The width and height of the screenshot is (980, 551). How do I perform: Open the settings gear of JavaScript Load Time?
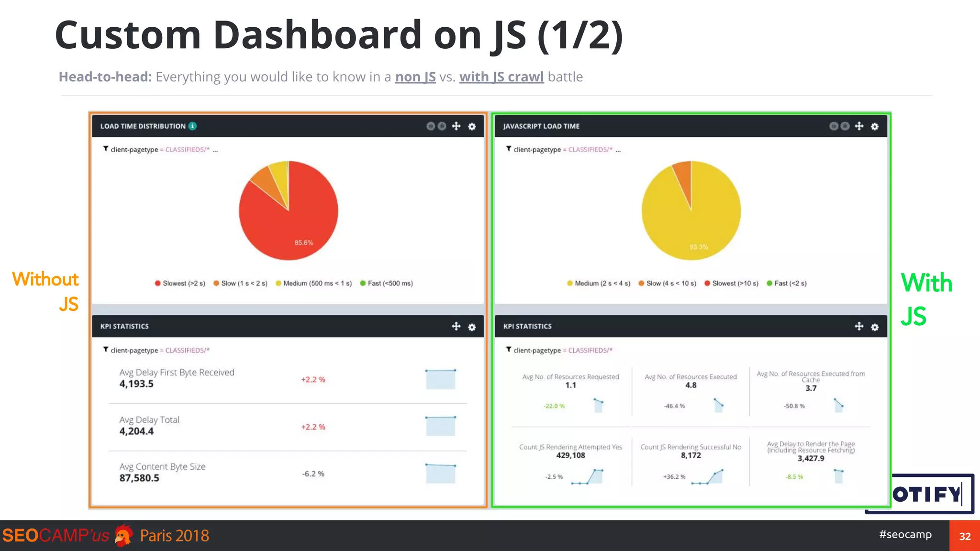tap(875, 126)
